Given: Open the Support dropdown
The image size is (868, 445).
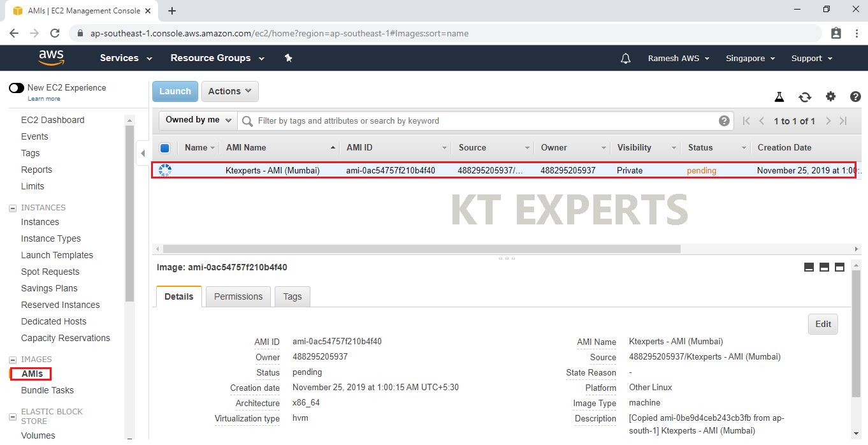Looking at the screenshot, I should (x=812, y=58).
